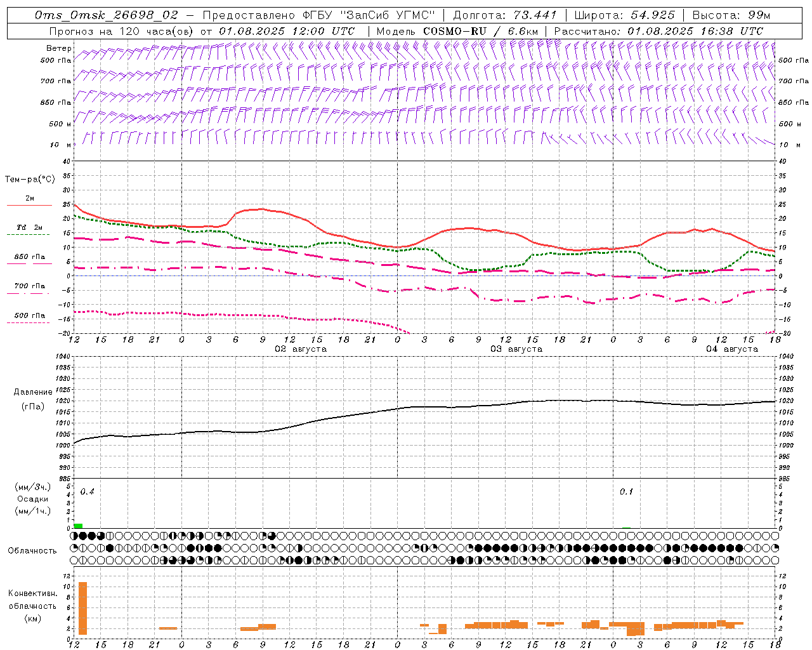Select the Широта: 54.925 header field
Screen dimensions: 812x650
coord(624,15)
